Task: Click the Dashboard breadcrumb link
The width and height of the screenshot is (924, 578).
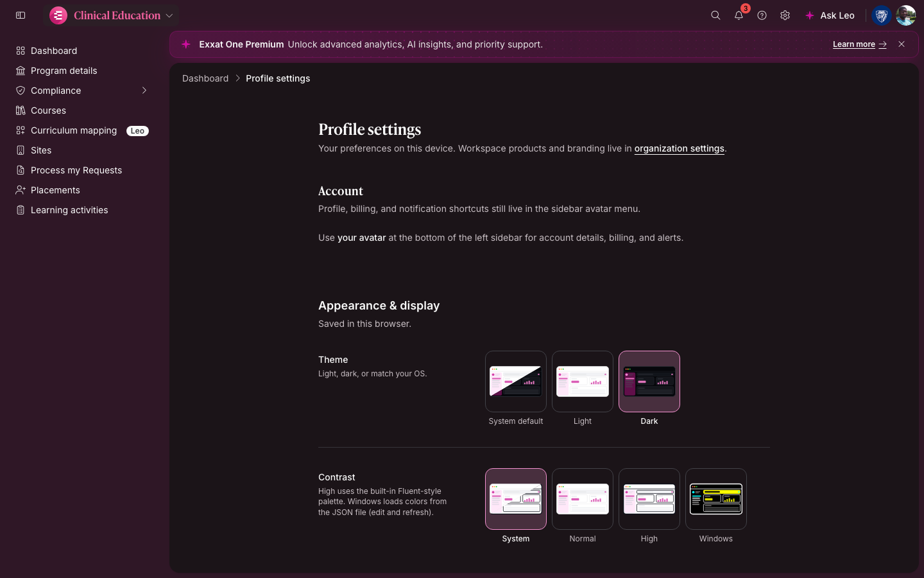Action: pos(205,78)
